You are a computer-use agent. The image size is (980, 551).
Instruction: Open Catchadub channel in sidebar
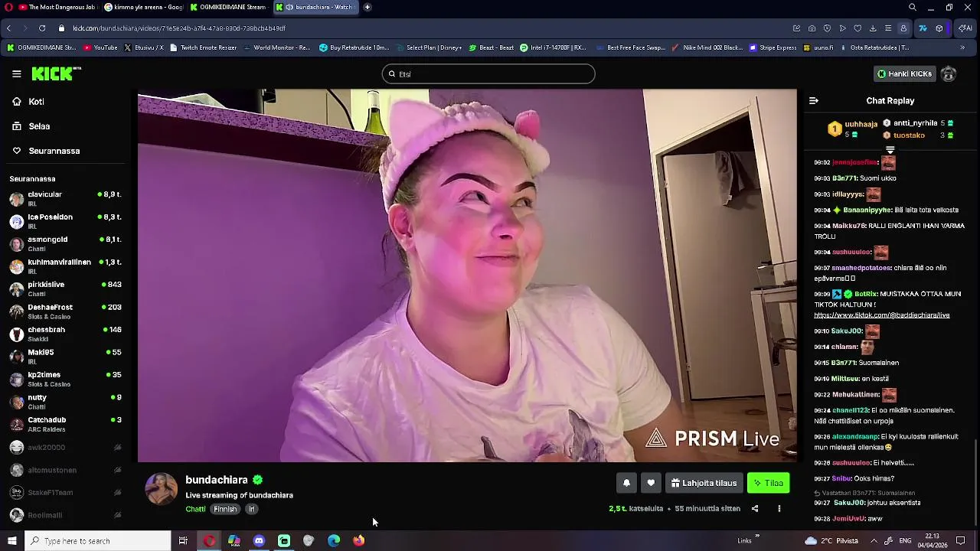pyautogui.click(x=65, y=425)
